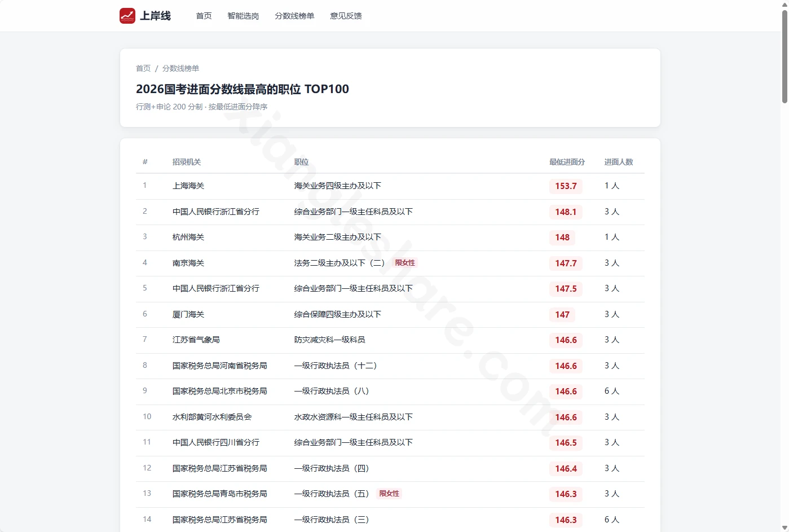This screenshot has width=789, height=532.
Task: Click the 148.1 score badge
Action: click(566, 212)
